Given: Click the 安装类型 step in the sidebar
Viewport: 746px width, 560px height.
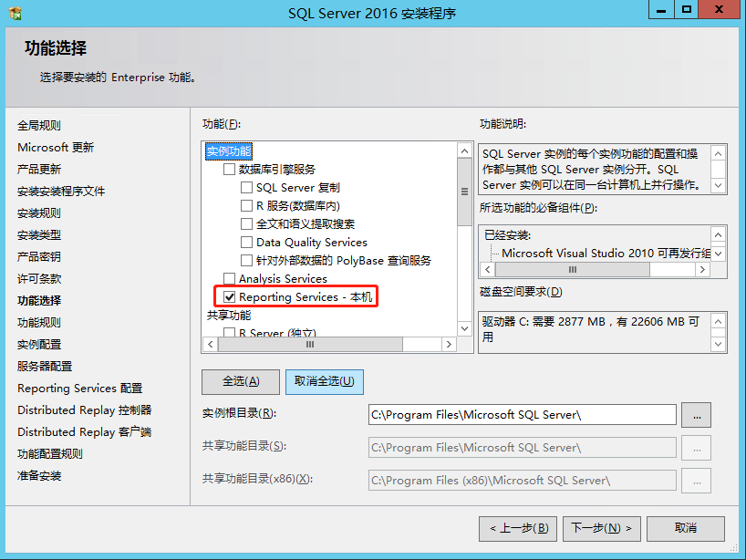Looking at the screenshot, I should 39,235.
